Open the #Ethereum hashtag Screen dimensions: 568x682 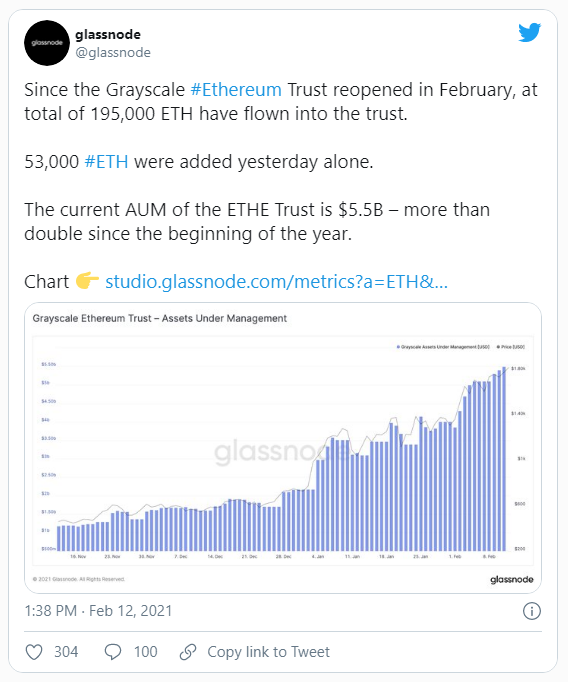point(236,90)
